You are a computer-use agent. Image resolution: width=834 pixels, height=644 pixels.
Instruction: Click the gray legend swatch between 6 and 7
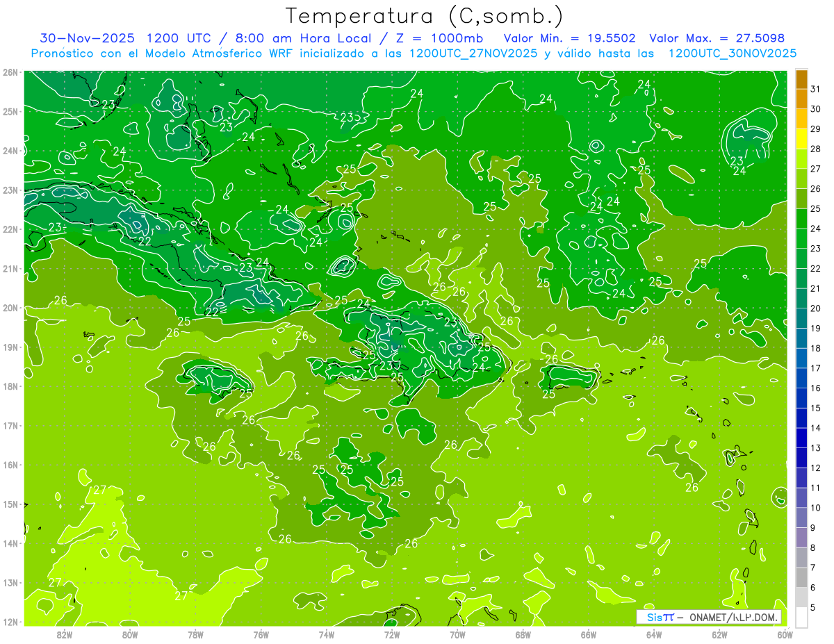(801, 577)
